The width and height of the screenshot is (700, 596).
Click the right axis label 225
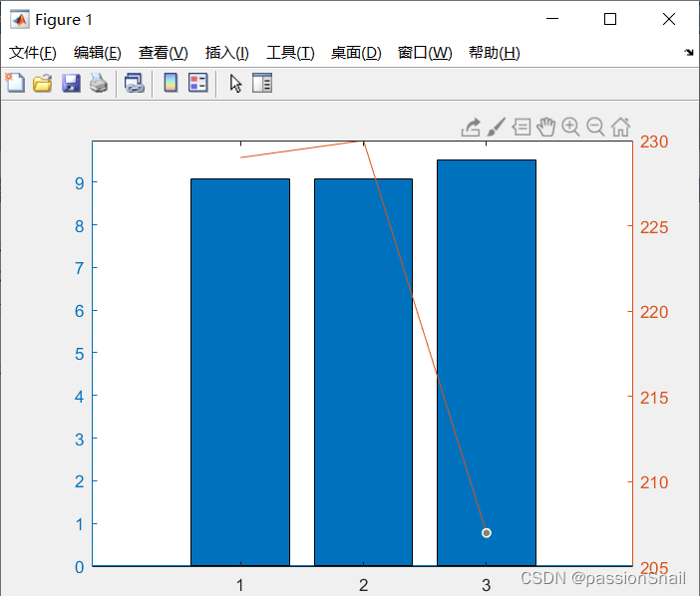pyautogui.click(x=654, y=227)
